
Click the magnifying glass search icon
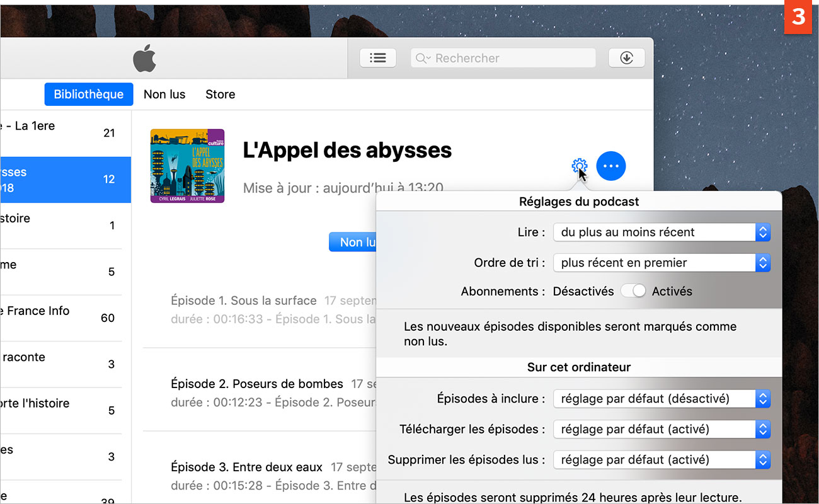point(421,59)
